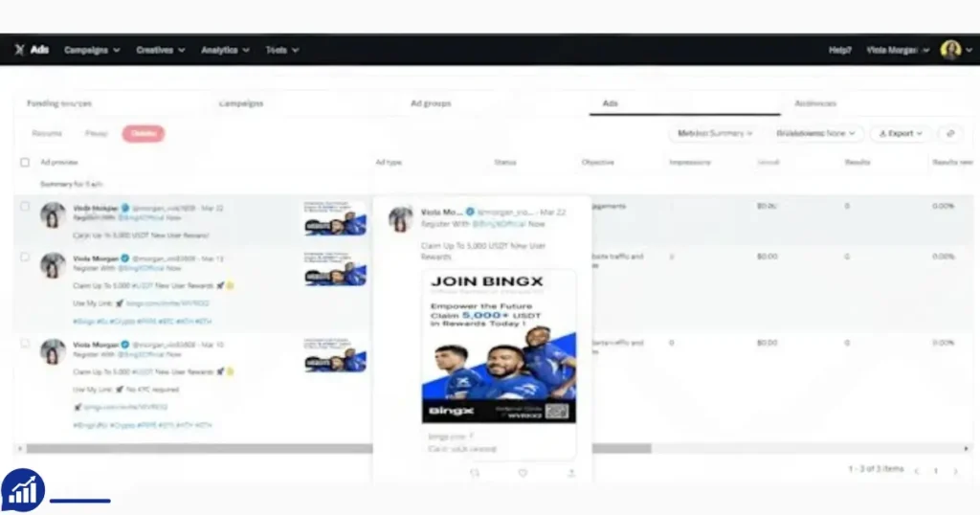Switch to the Audiences tab

click(x=815, y=103)
